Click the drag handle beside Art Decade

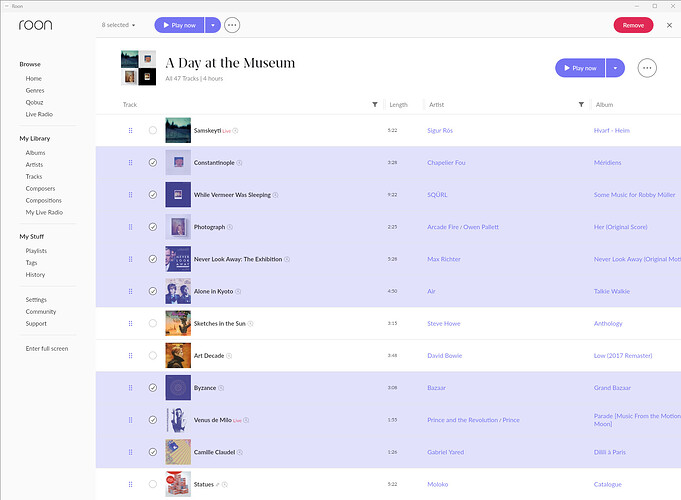(x=130, y=355)
